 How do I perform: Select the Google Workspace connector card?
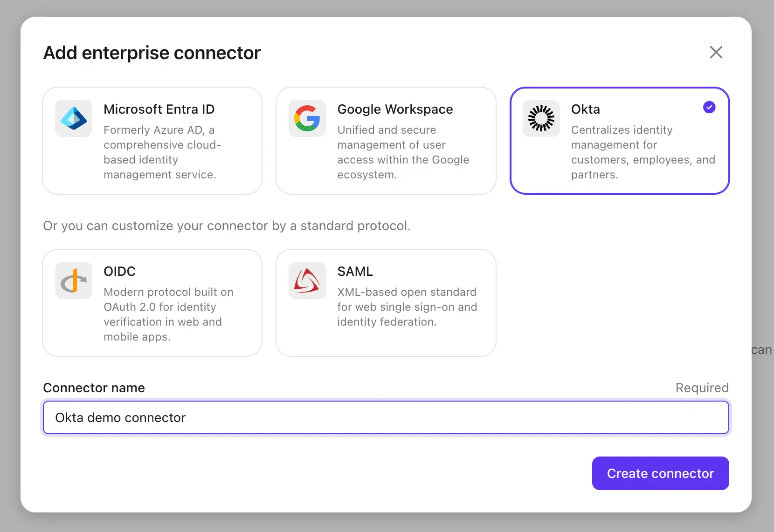[x=386, y=141]
